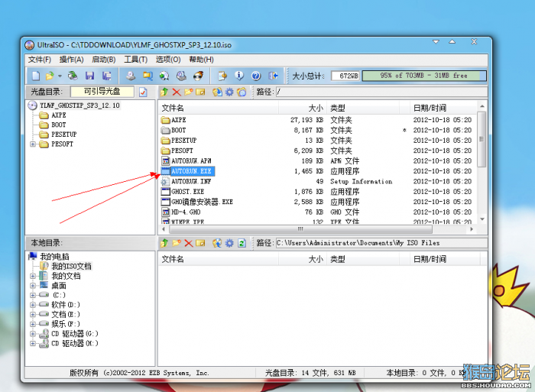
Task: Click the red X delete icon in disc pane
Action: point(177,92)
